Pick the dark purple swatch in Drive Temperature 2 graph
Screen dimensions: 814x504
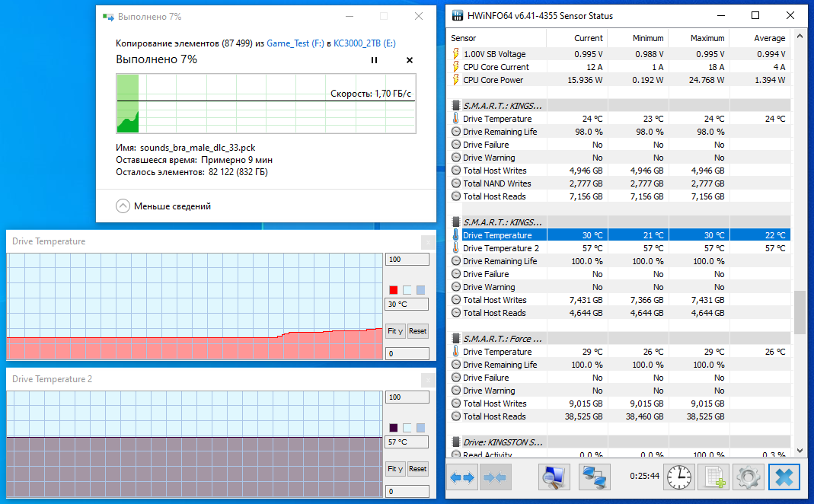point(394,428)
